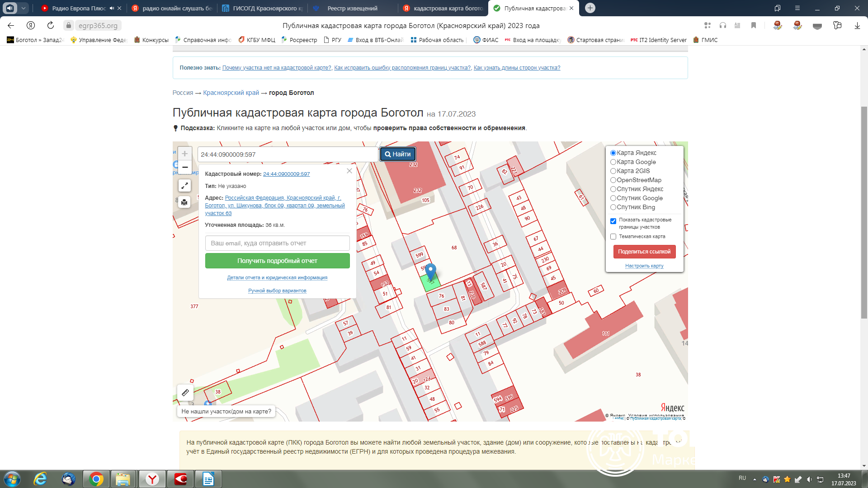Viewport: 868px width, 488px height.
Task: Open browser downloads arrow icon
Action: click(x=857, y=26)
